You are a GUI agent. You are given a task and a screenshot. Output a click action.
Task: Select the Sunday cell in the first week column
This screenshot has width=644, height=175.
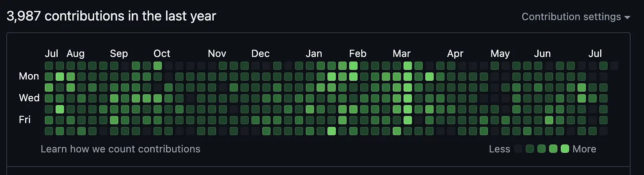tap(49, 66)
